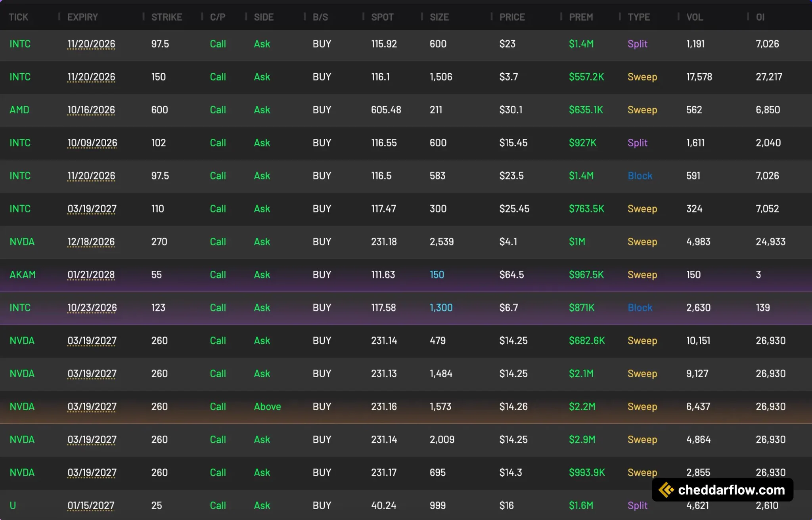Click volume 17,578
This screenshot has width=812, height=520.
699,77
